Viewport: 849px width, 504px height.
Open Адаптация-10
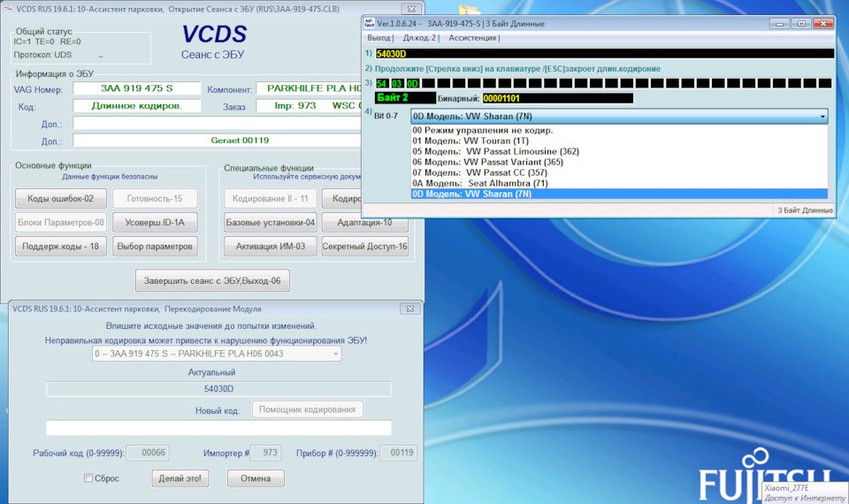(364, 223)
